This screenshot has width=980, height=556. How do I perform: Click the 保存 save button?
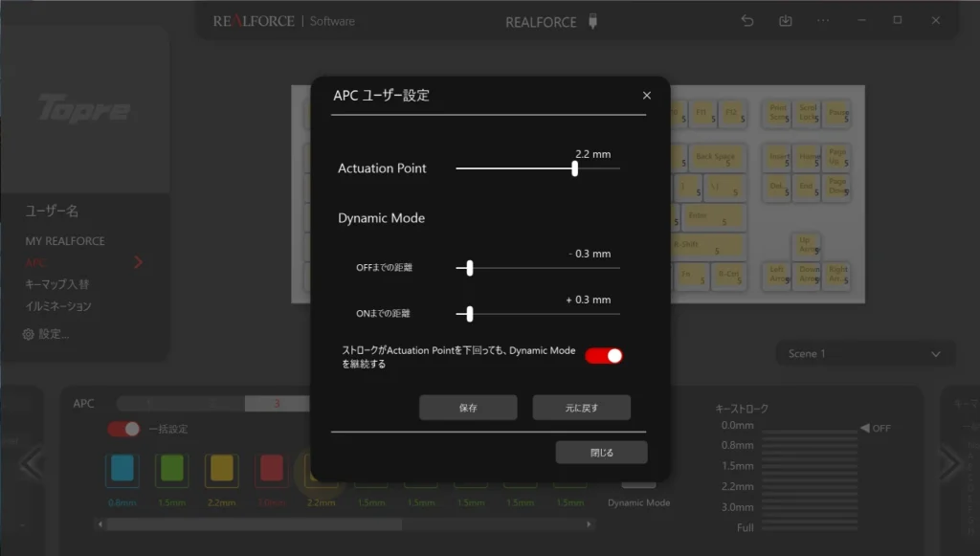tap(468, 408)
